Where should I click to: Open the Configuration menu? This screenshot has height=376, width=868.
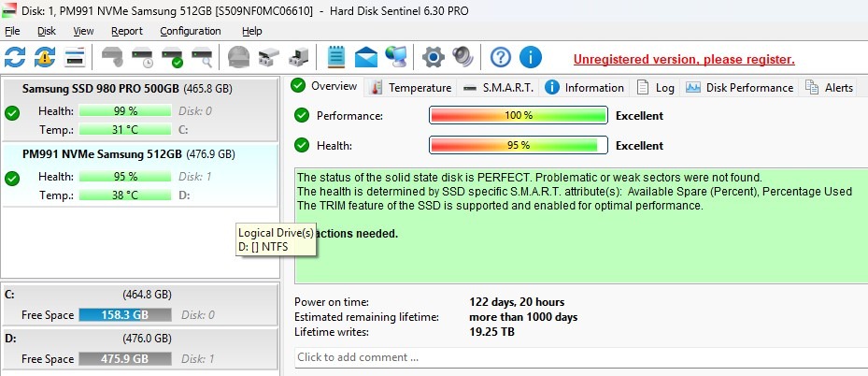click(191, 31)
